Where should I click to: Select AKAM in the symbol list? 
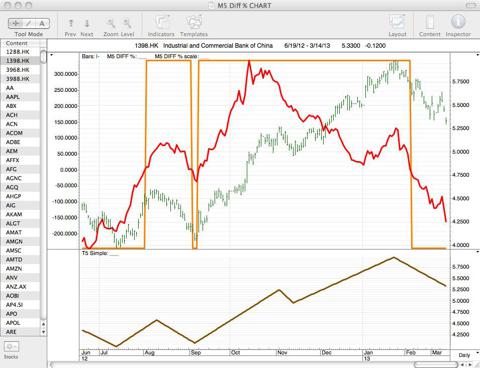[x=21, y=214]
